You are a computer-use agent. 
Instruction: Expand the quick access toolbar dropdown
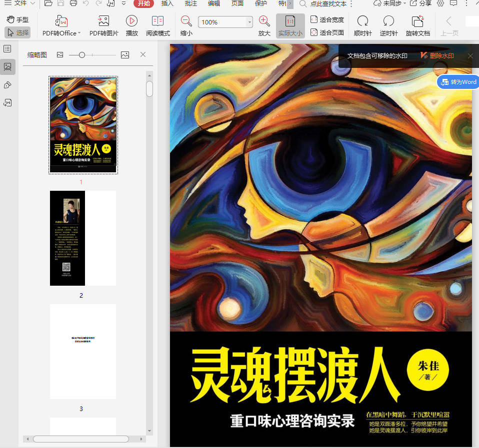(123, 3)
